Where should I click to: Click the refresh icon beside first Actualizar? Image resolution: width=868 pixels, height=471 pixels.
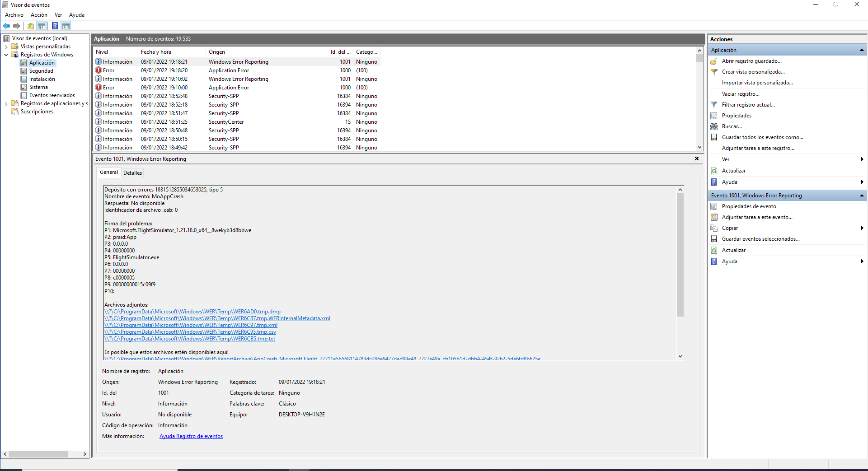point(714,171)
